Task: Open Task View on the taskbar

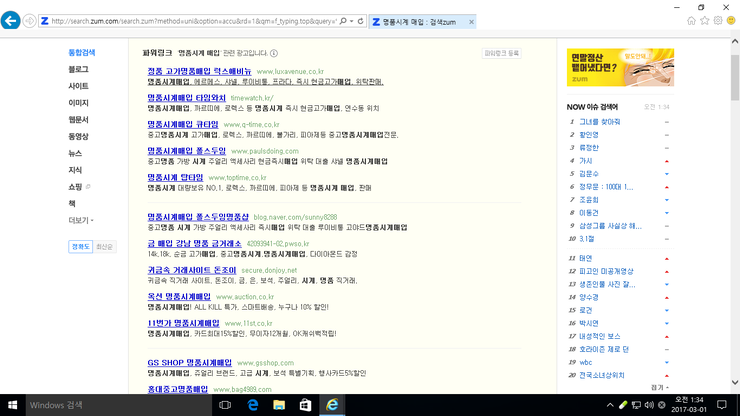Action: coord(225,405)
